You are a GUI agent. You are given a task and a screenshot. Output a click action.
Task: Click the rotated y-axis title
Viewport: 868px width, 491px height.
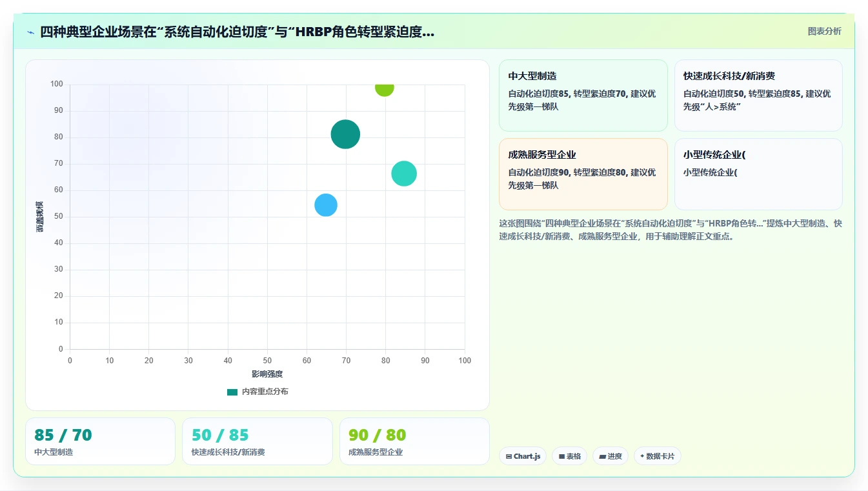coord(40,217)
